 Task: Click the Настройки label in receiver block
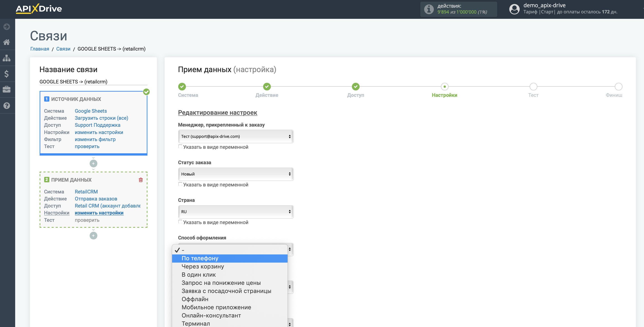57,213
